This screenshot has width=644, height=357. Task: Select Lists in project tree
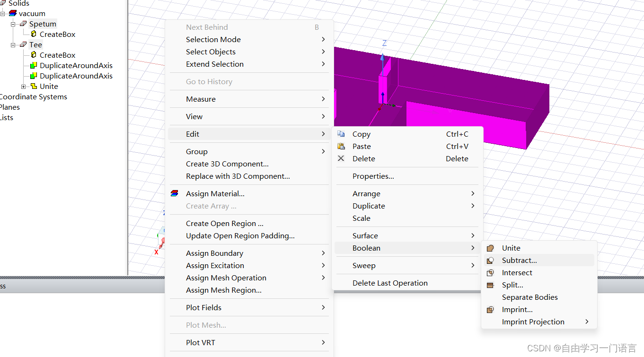pyautogui.click(x=6, y=117)
